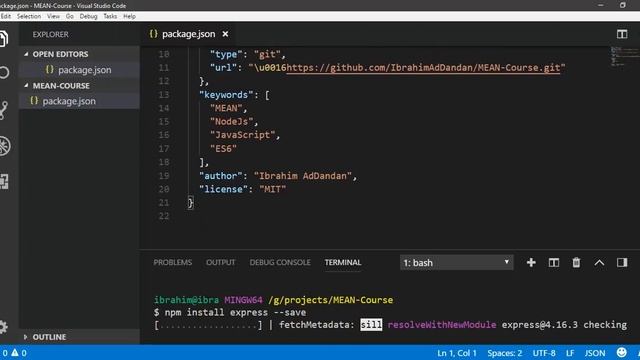Viewport: 640px width, 360px height.
Task: Place cursor on "keywords" line
Action: [234, 95]
